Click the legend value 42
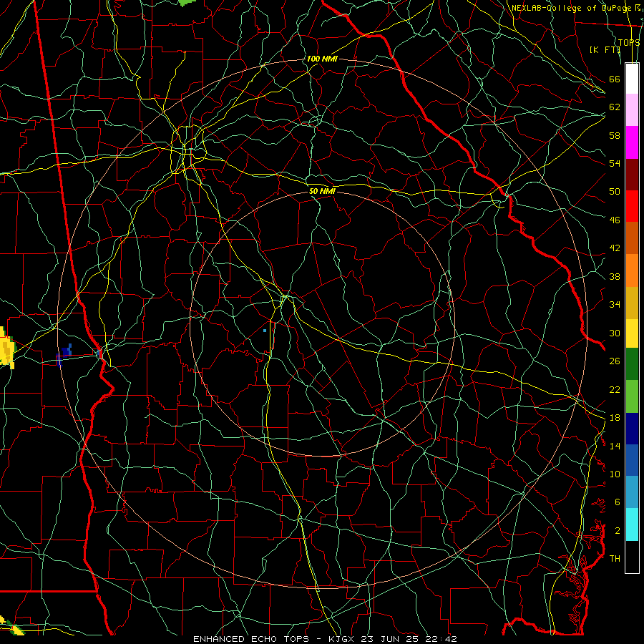This screenshot has height=644, width=644. coord(615,248)
